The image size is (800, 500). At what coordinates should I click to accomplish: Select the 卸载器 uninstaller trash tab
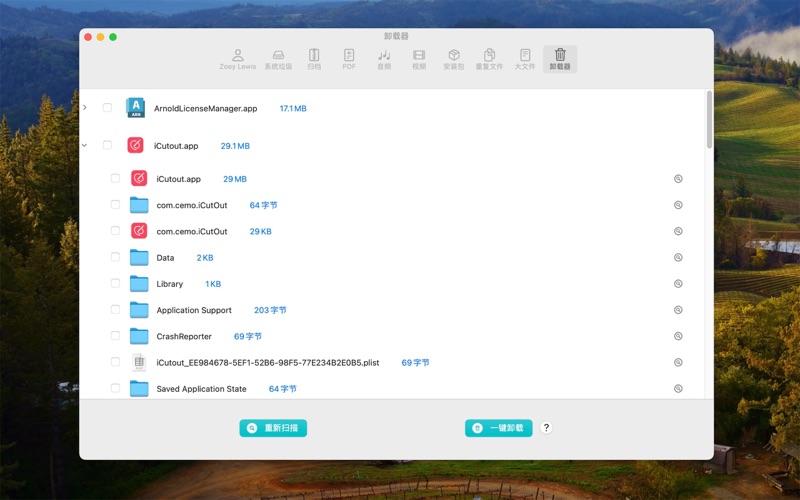click(x=560, y=59)
